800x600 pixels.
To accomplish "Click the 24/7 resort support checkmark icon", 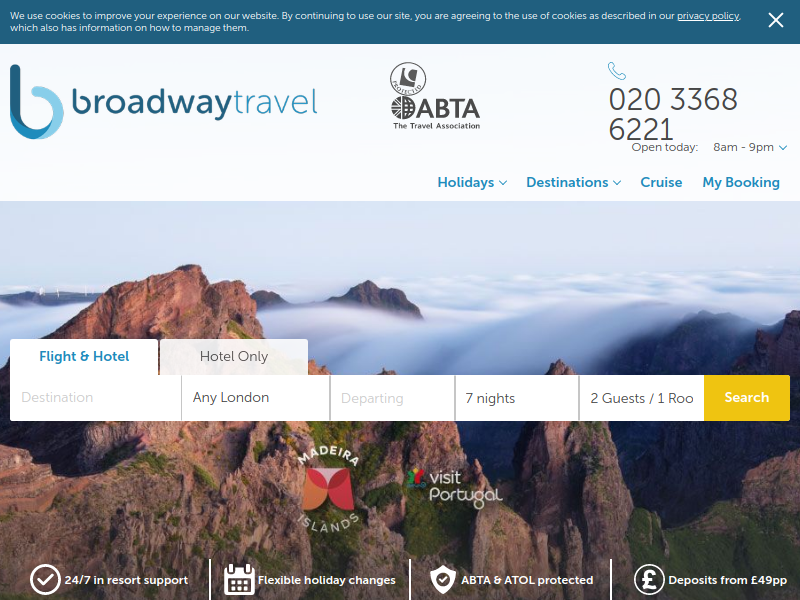I will pos(45,580).
